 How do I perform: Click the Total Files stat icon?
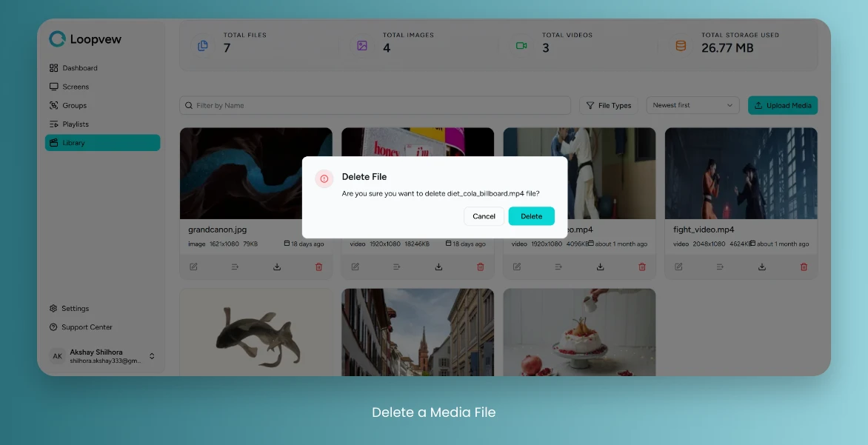(203, 45)
